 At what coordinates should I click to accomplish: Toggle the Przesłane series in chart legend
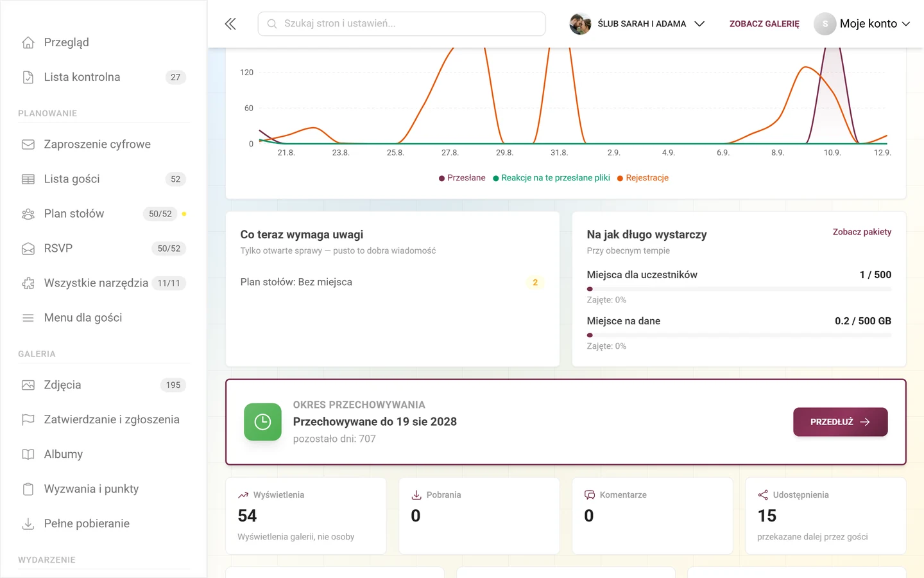462,178
